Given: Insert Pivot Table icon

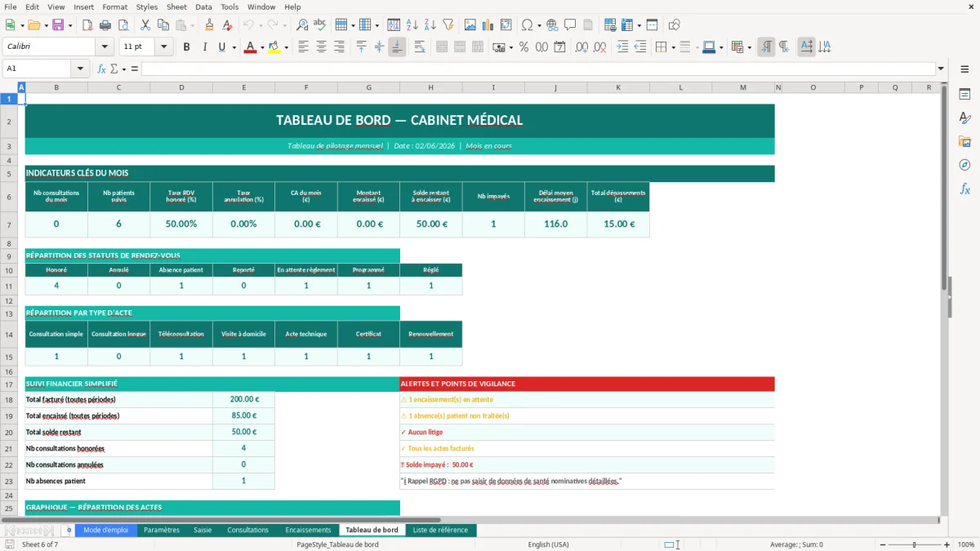Looking at the screenshot, I should click(506, 25).
